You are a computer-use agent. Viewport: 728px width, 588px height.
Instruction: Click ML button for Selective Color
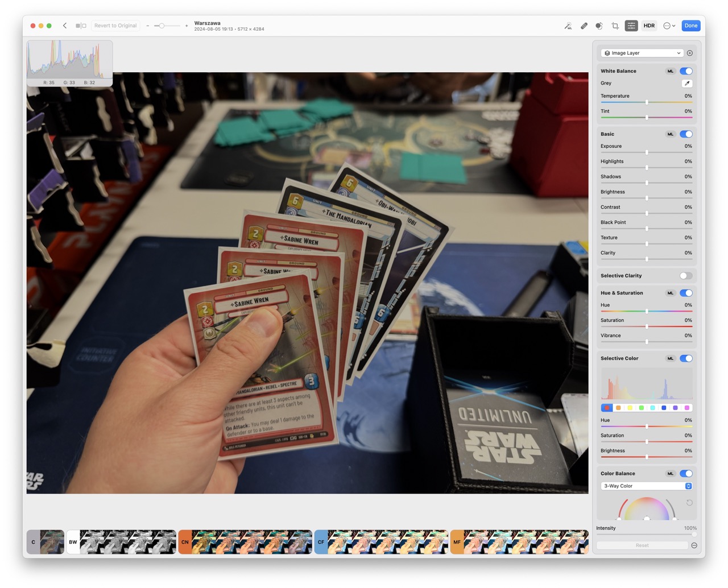(x=671, y=358)
